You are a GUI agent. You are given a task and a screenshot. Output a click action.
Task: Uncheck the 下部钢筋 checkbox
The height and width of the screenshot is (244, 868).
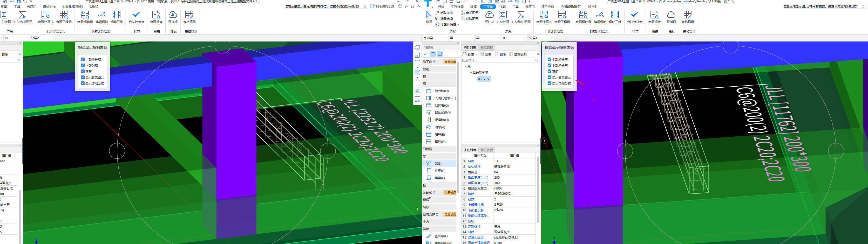(x=83, y=65)
